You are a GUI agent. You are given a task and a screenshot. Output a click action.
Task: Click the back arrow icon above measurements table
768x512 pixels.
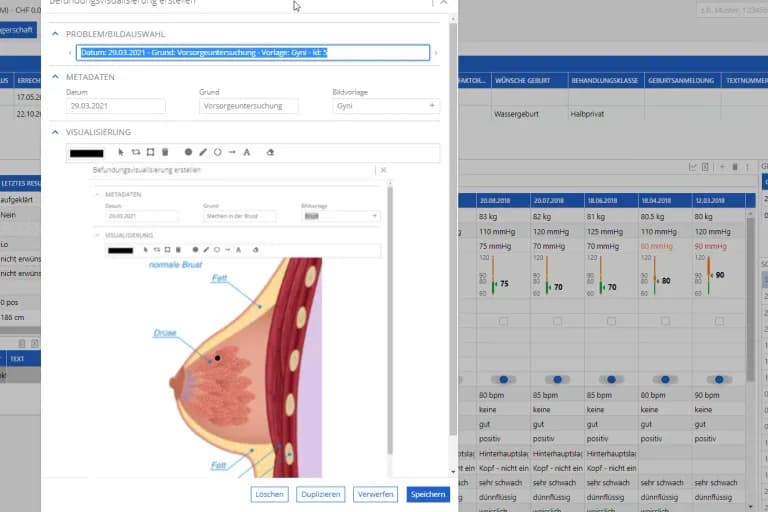click(722, 167)
